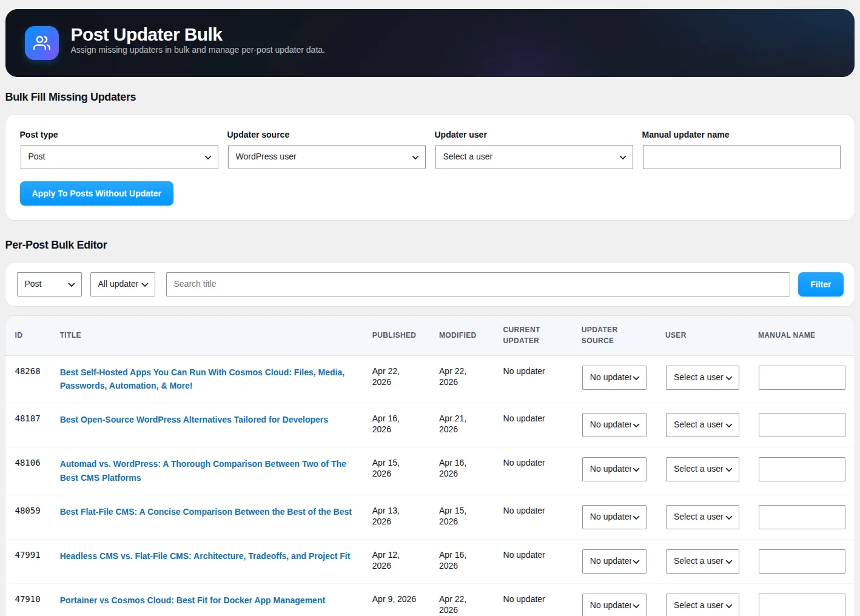This screenshot has width=860, height=616.
Task: Open the Updater user 'Select a user' dropdown
Action: point(534,157)
